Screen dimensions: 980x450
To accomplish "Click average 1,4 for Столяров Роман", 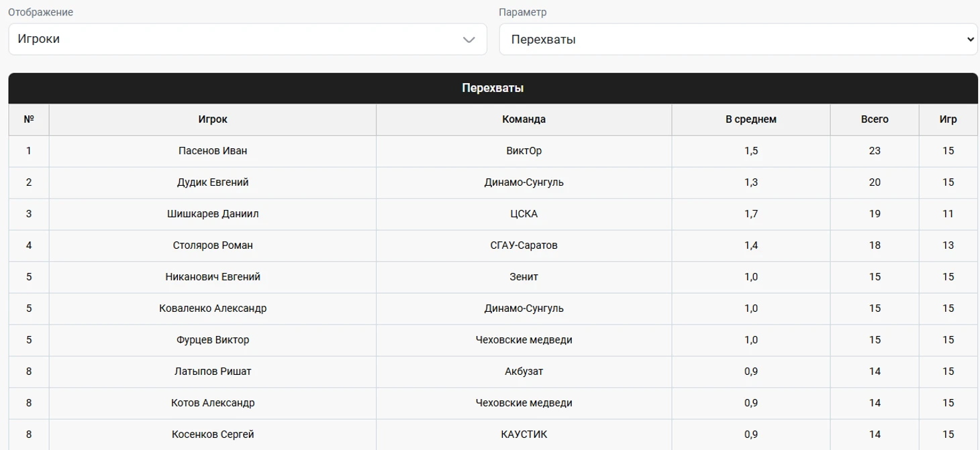I will [751, 245].
